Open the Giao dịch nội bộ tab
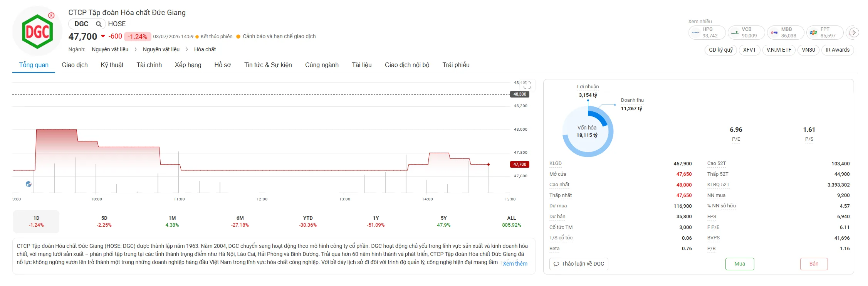Viewport: 868px width, 286px height. pos(407,65)
